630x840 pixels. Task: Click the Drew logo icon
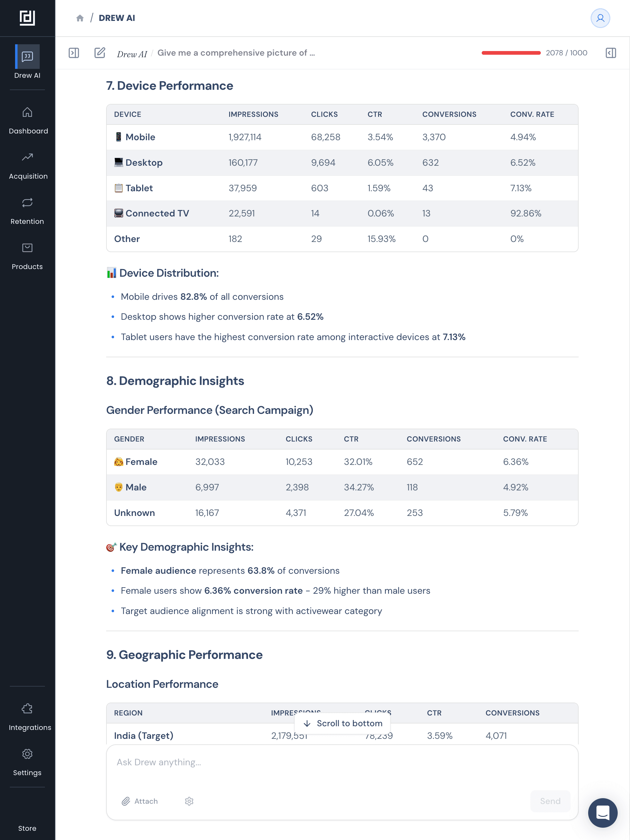(27, 18)
